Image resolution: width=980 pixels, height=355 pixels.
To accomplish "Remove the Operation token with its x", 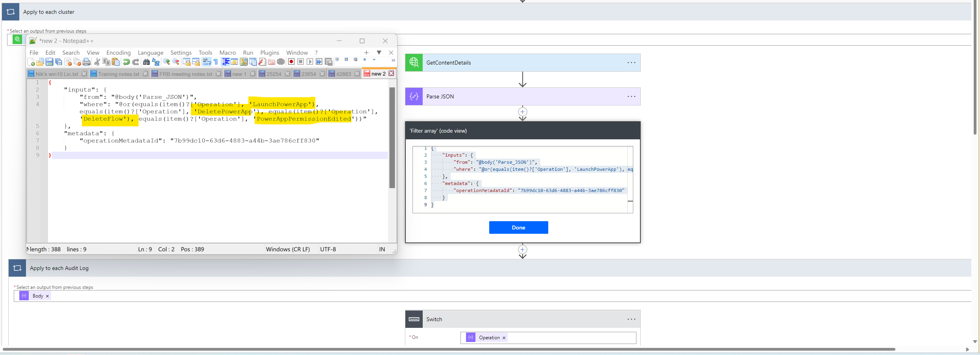I will 504,338.
